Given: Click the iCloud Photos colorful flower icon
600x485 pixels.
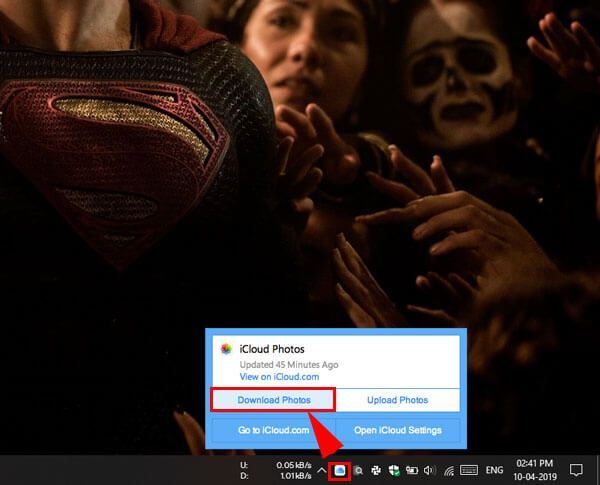Looking at the screenshot, I should 226,349.
